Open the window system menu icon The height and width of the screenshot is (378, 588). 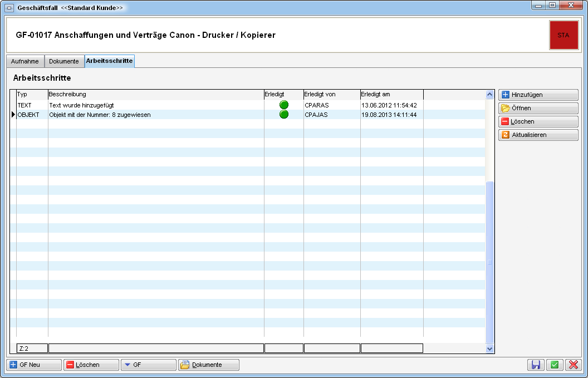pos(10,8)
